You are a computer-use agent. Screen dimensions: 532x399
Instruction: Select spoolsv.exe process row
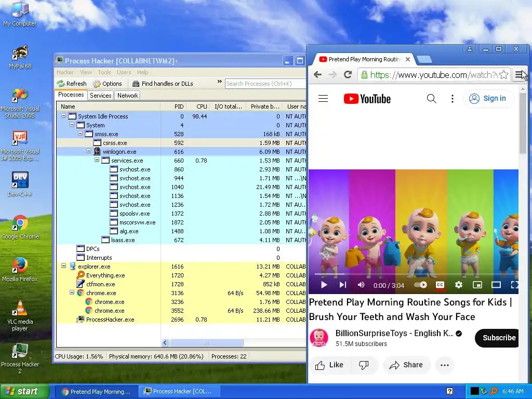tap(181, 214)
